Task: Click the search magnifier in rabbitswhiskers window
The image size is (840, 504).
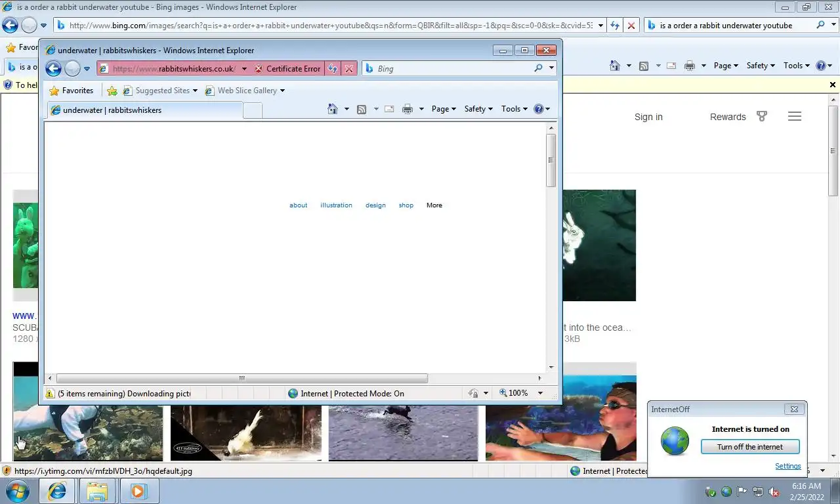Action: point(539,68)
